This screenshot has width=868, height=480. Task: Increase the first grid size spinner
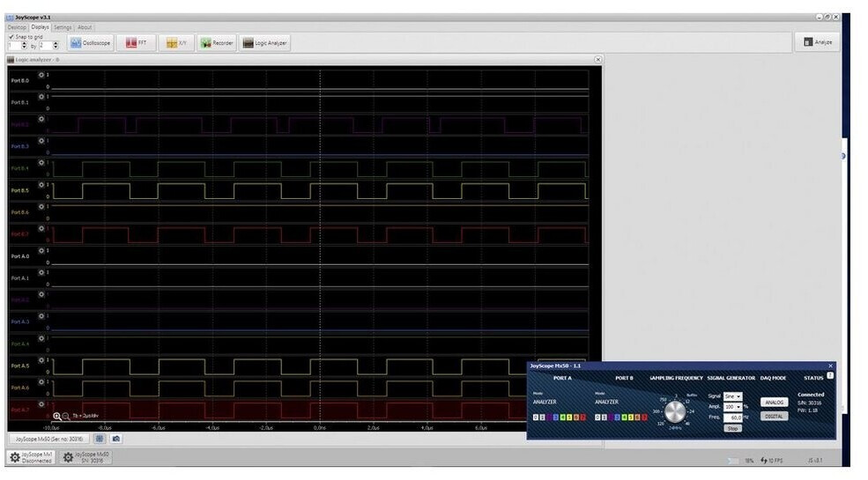point(24,43)
